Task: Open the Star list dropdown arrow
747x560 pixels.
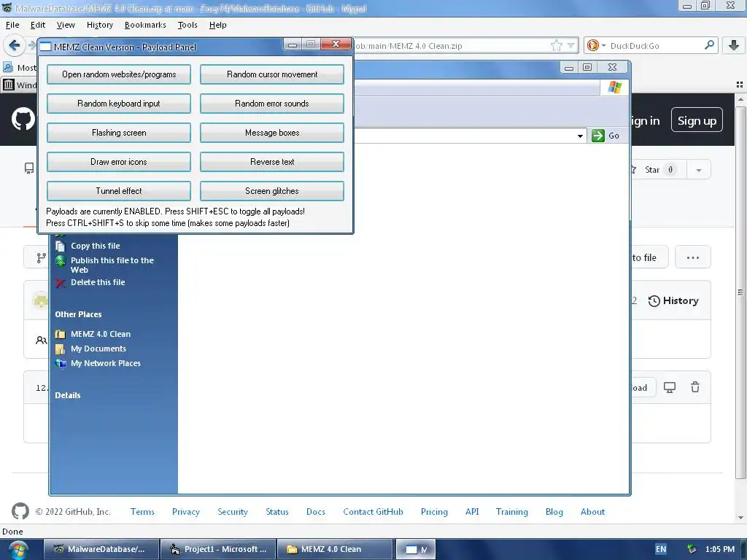Action: 698,170
